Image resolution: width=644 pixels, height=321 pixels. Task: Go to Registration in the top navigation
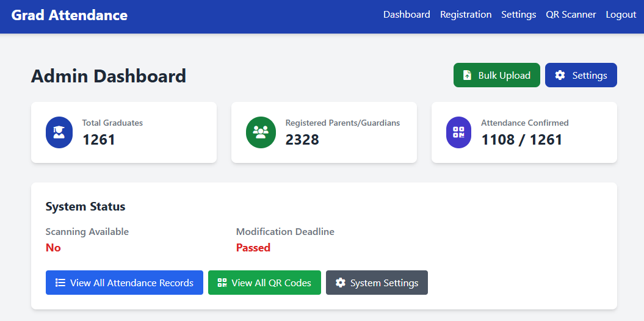click(x=466, y=15)
